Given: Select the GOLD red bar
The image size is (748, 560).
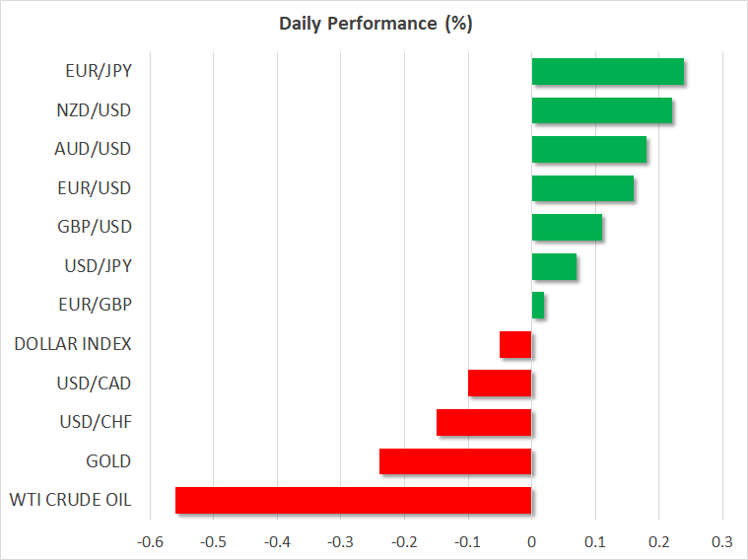Looking at the screenshot, I should click(x=455, y=461).
